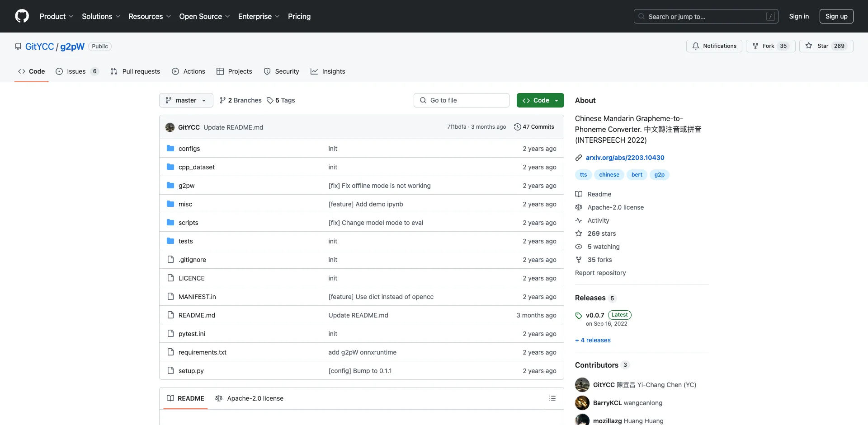868x425 pixels.
Task: Click the tts topic tag
Action: (x=584, y=175)
